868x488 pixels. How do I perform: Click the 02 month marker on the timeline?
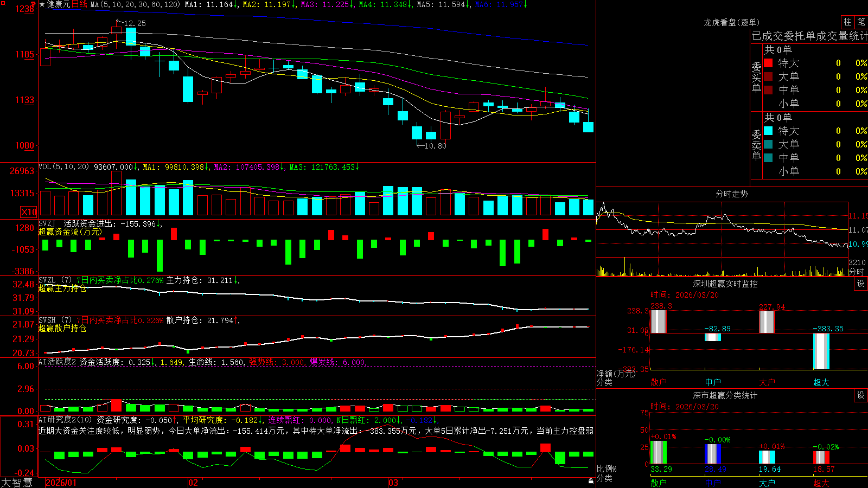[x=193, y=483]
